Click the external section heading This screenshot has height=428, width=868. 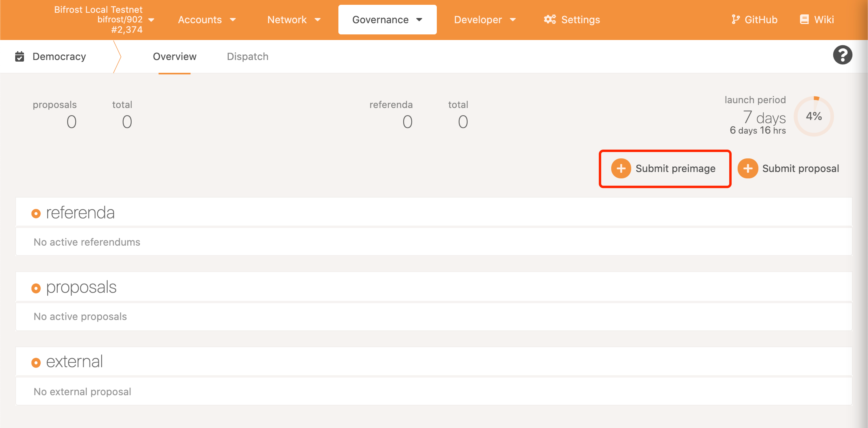tap(74, 362)
